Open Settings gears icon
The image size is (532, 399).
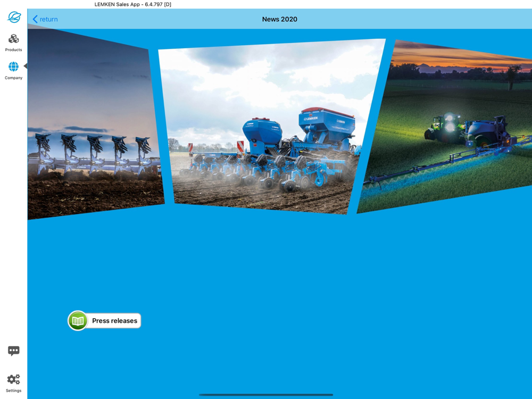tap(14, 384)
